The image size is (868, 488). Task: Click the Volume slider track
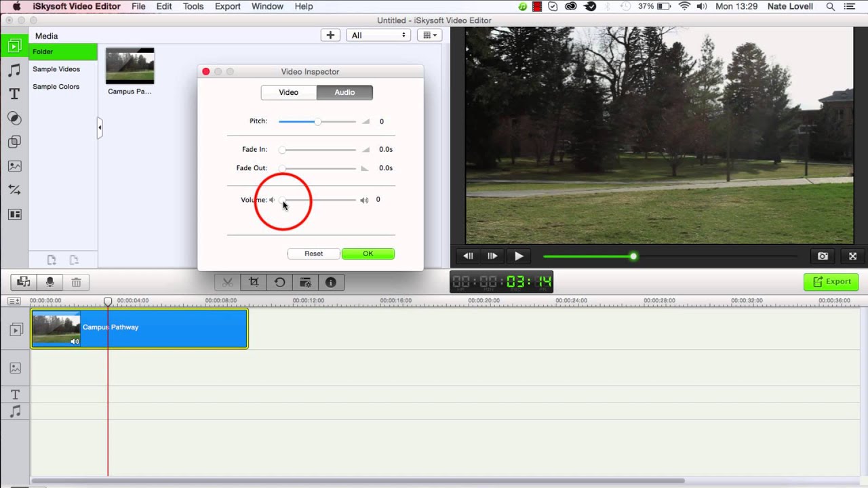[x=317, y=200]
